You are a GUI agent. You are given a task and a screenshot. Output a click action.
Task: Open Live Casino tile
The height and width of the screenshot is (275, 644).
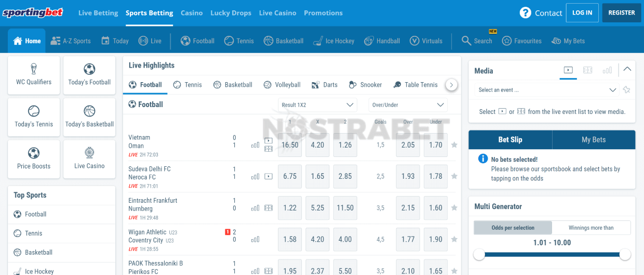89,160
